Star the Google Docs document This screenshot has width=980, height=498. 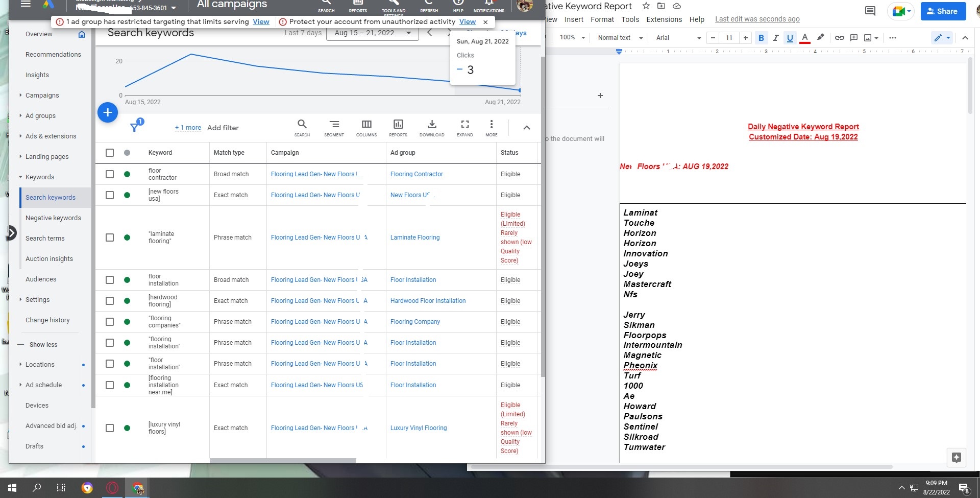tap(646, 6)
